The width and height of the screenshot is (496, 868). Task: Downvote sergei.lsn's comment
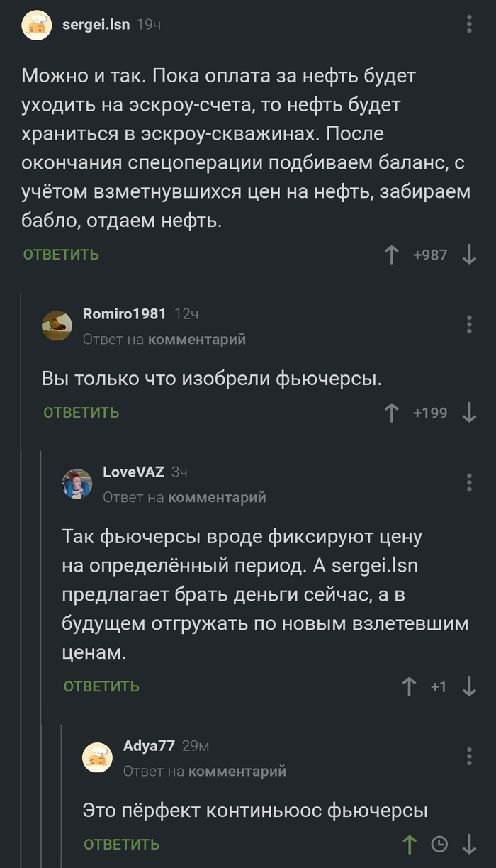click(469, 255)
